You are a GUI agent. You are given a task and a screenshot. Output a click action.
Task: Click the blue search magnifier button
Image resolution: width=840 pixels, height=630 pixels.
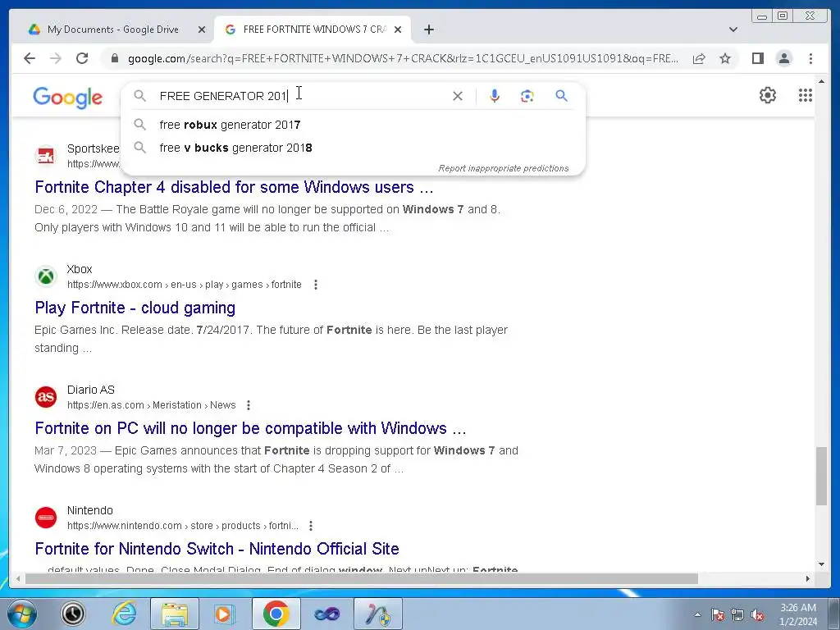click(x=561, y=96)
